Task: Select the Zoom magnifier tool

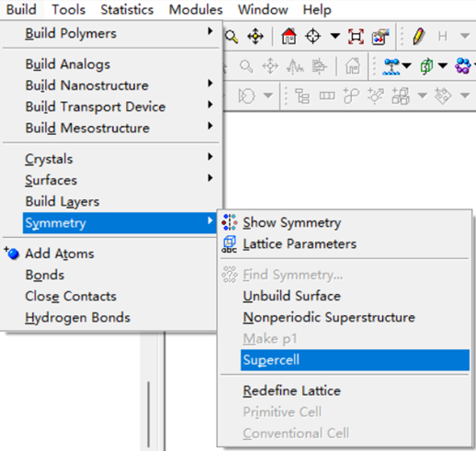Action: (232, 37)
